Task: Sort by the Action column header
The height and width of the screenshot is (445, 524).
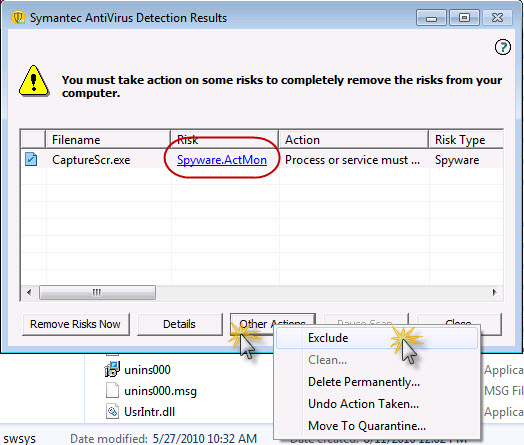Action: pyautogui.click(x=354, y=140)
